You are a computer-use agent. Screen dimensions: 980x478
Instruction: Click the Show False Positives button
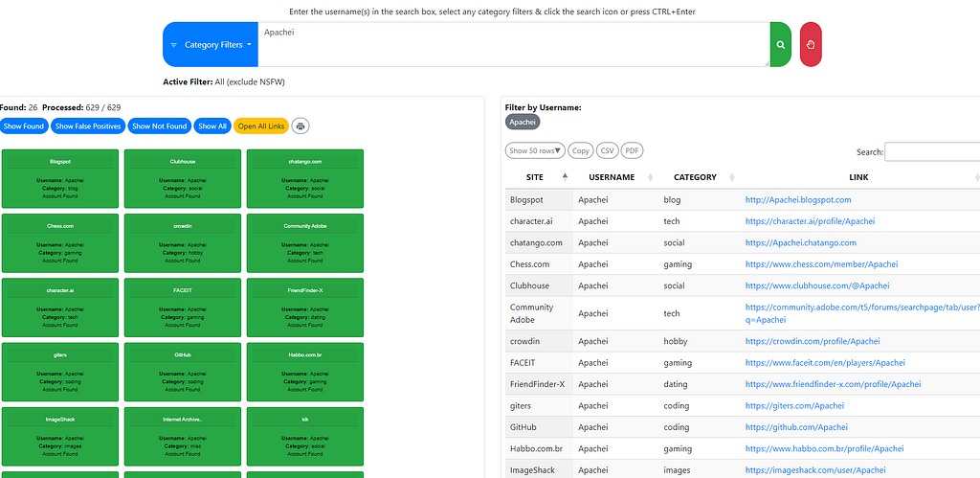(x=88, y=125)
